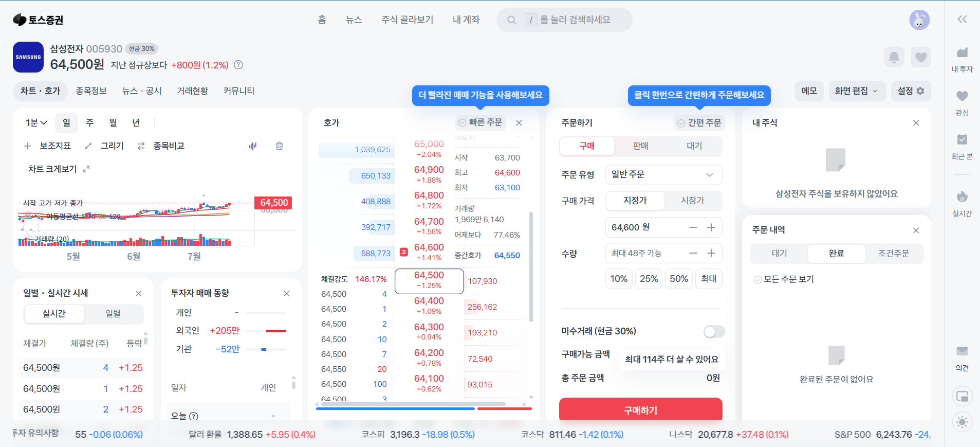Close the 주문 내역 panel
The height and width of the screenshot is (447, 980).
click(916, 230)
